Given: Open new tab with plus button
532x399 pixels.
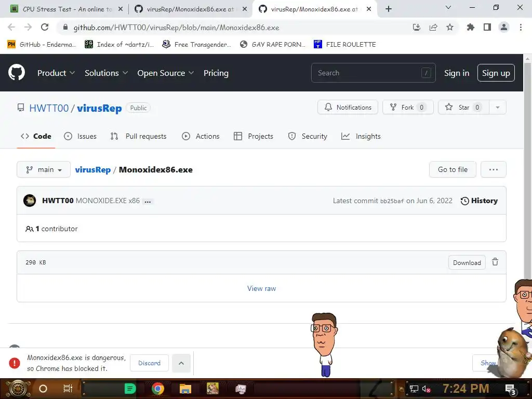Looking at the screenshot, I should (389, 9).
